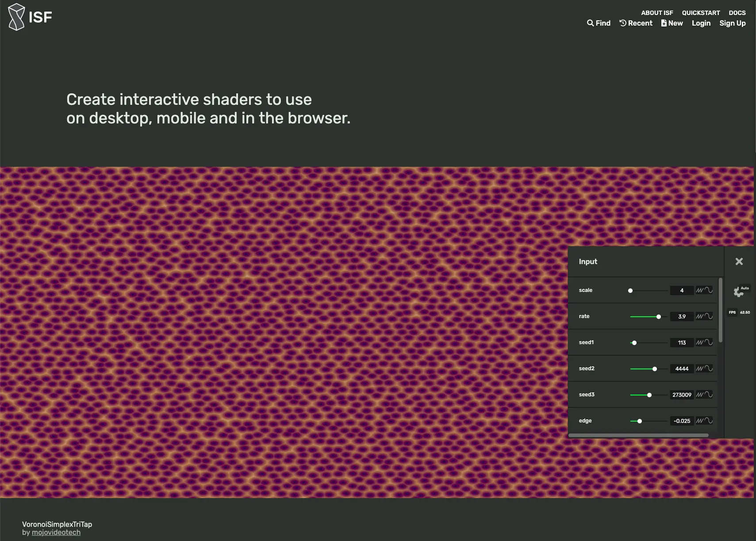Viewport: 756px width, 541px height.
Task: Click the sine wave icon for seed2
Action: click(x=709, y=368)
